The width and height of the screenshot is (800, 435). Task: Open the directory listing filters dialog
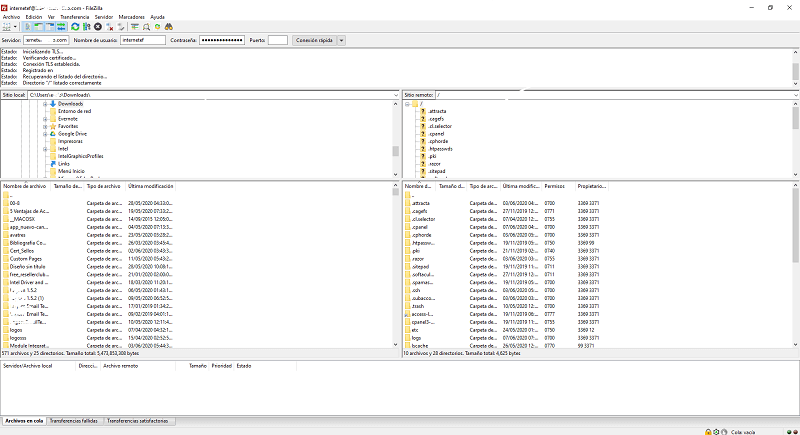(135, 27)
